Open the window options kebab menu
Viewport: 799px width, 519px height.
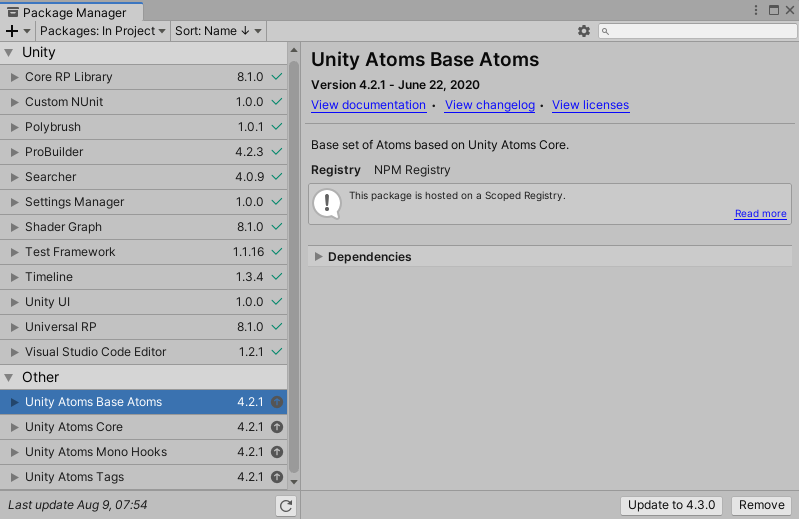(756, 10)
